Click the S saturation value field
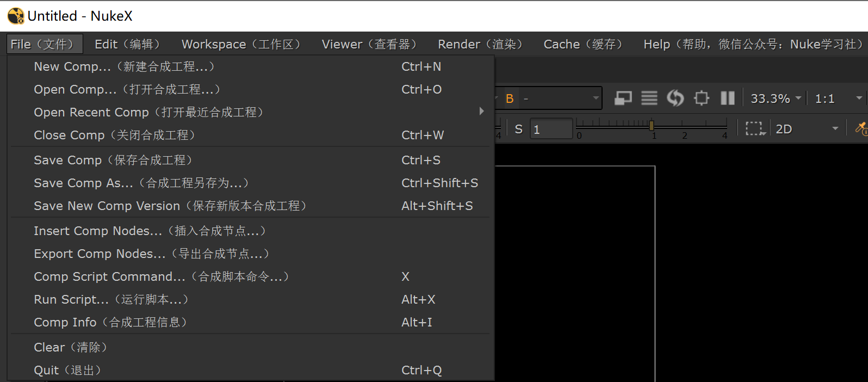 [551, 129]
